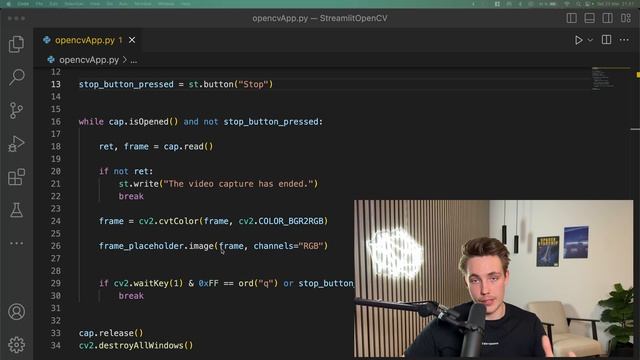Click line number 34 in gutter
Viewport: 640px width, 360px height.
(56, 345)
